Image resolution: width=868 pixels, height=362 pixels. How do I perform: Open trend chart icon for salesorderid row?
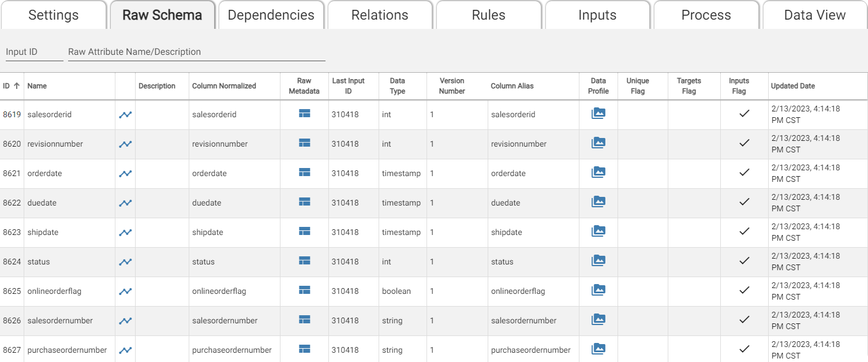pyautogui.click(x=125, y=115)
